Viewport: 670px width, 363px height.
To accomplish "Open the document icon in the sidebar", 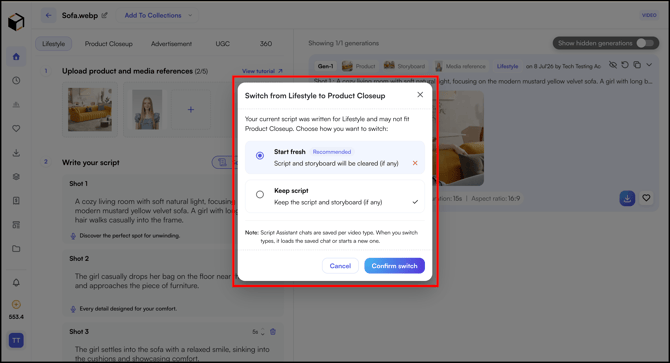I will click(16, 201).
